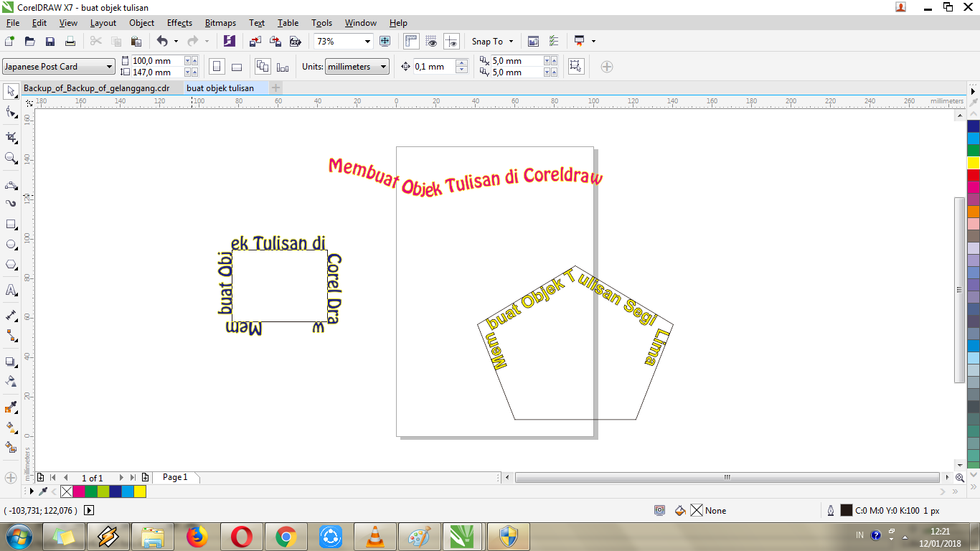Launch Google Chrome from the taskbar

click(286, 536)
